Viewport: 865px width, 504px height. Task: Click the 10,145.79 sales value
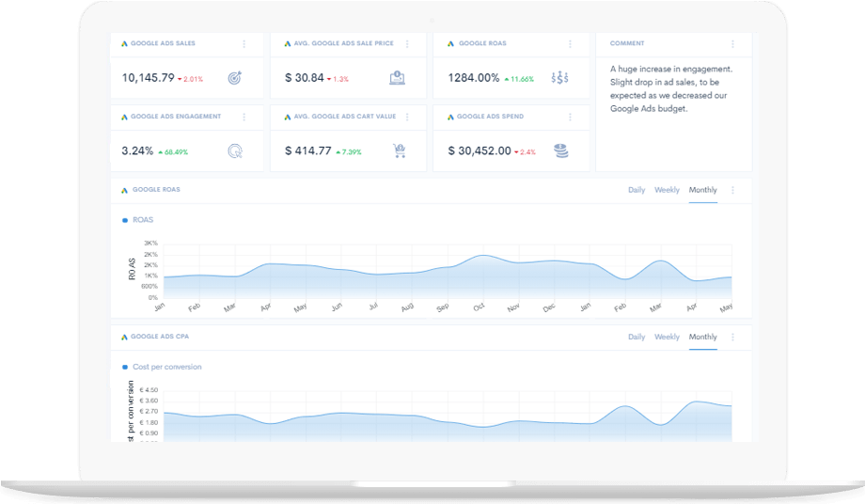[x=148, y=78]
